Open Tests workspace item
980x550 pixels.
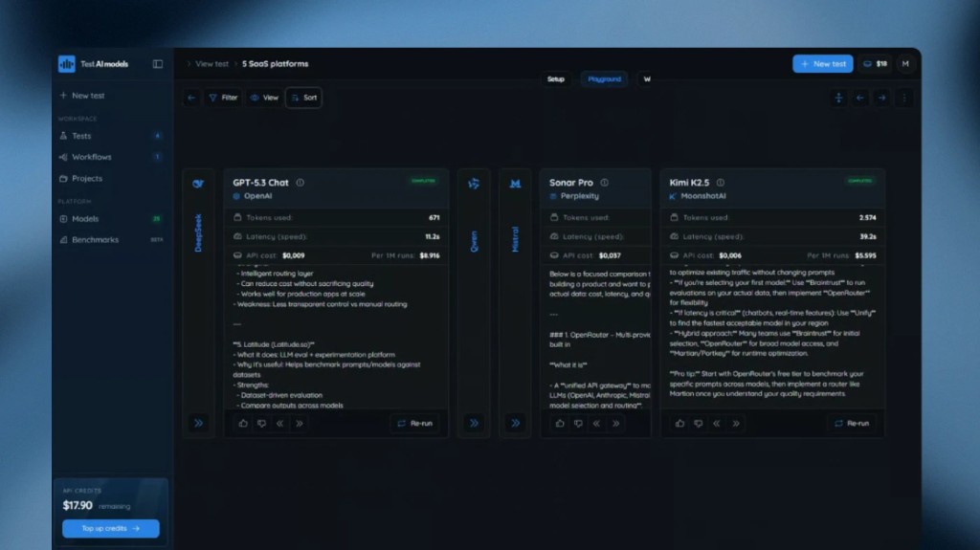pyautogui.click(x=110, y=136)
